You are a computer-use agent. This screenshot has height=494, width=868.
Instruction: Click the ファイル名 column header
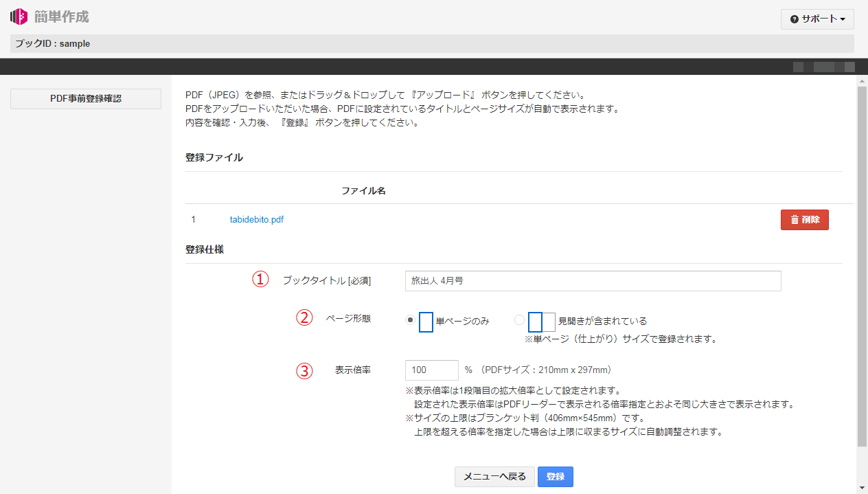363,191
